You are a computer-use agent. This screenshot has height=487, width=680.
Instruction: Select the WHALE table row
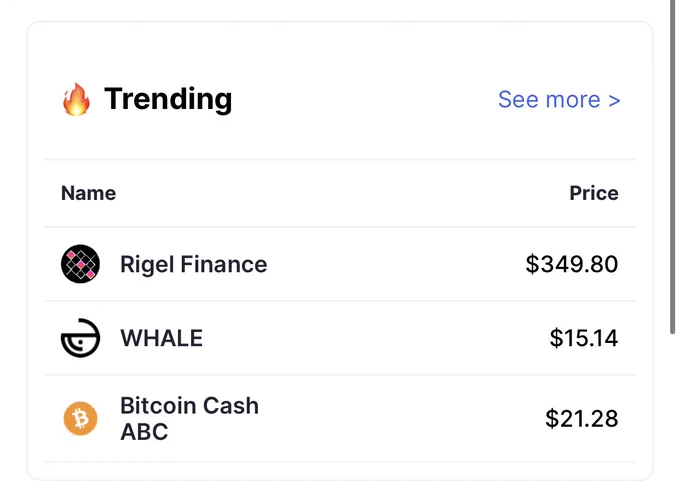point(340,338)
